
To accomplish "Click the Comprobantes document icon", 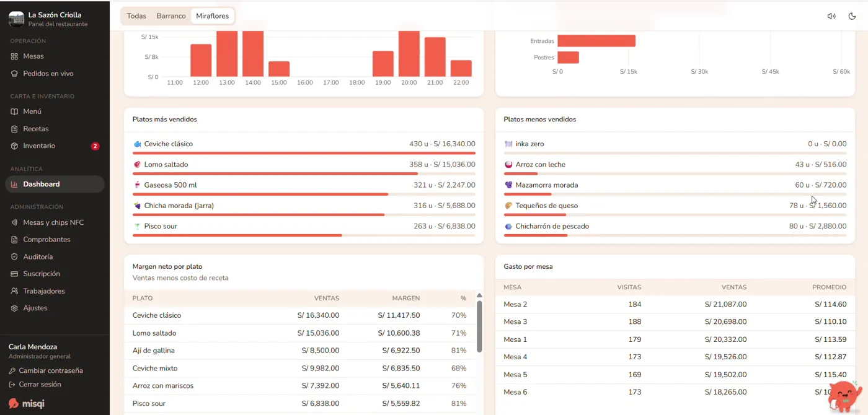I will click(x=15, y=240).
